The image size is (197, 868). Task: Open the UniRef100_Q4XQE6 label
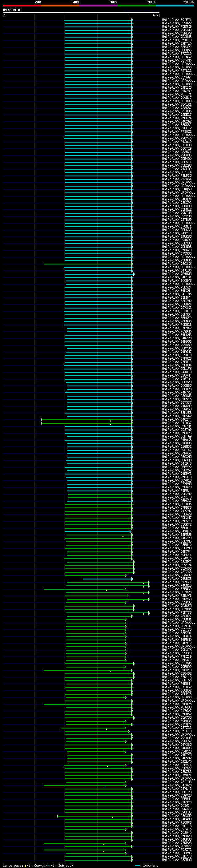177,531
